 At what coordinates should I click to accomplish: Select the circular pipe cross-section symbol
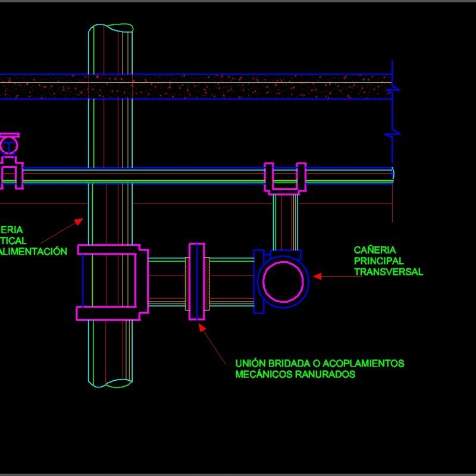tap(284, 278)
